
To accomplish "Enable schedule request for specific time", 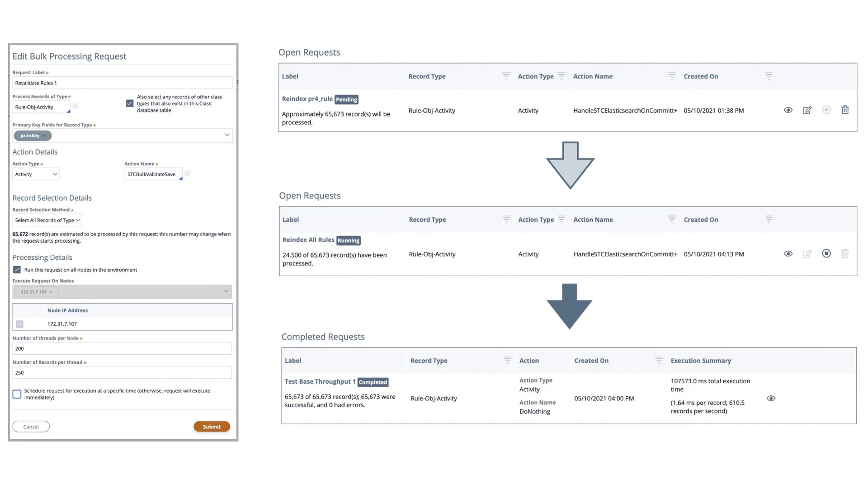I will pyautogui.click(x=17, y=394).
